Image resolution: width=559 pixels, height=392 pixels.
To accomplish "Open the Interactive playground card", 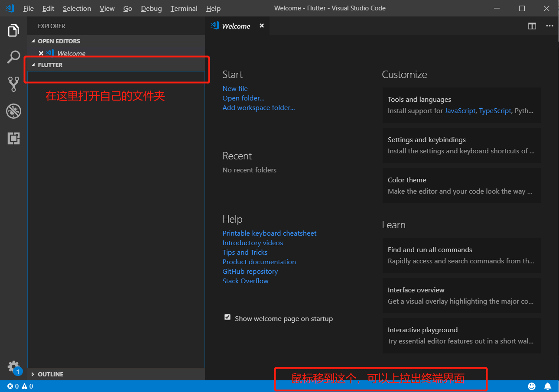I will [461, 335].
